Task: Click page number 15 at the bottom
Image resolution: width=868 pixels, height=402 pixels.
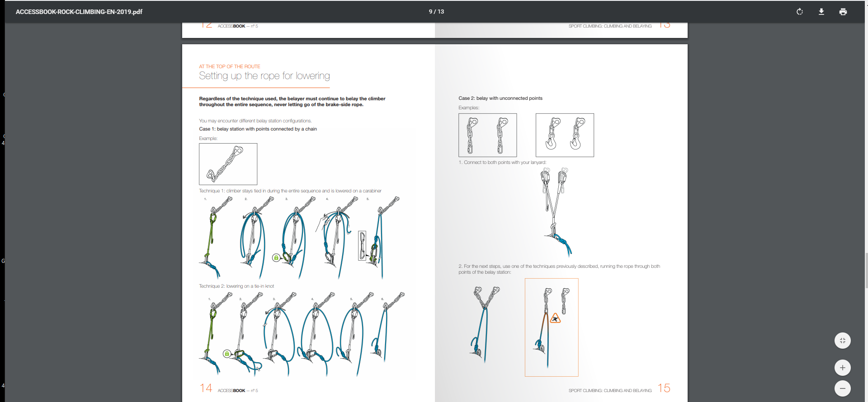Action: pos(664,388)
